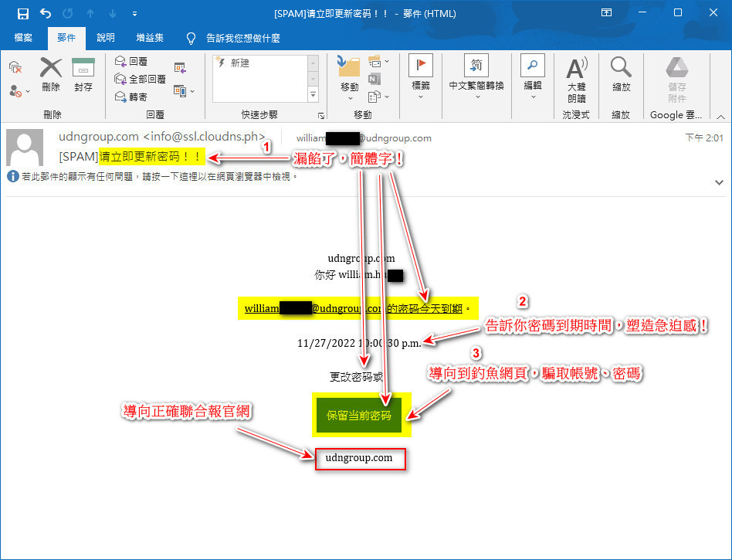
Task: Click the highlighted password-expiring link in the email
Action: (354, 308)
